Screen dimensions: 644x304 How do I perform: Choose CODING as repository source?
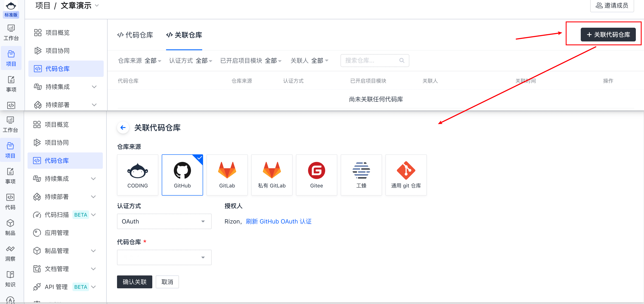point(137,175)
